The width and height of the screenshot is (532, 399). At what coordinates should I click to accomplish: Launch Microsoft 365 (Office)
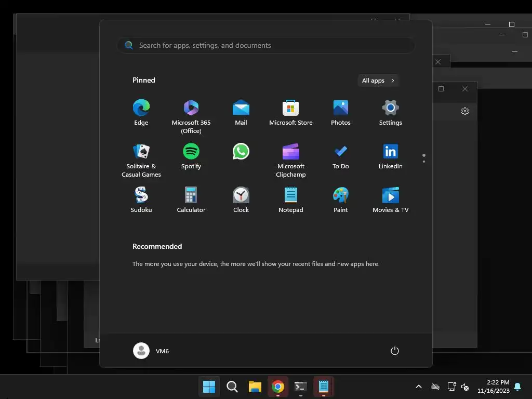click(191, 117)
